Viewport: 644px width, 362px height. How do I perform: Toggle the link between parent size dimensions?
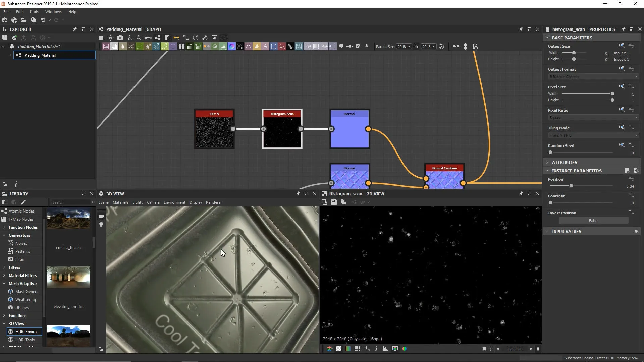[416, 47]
